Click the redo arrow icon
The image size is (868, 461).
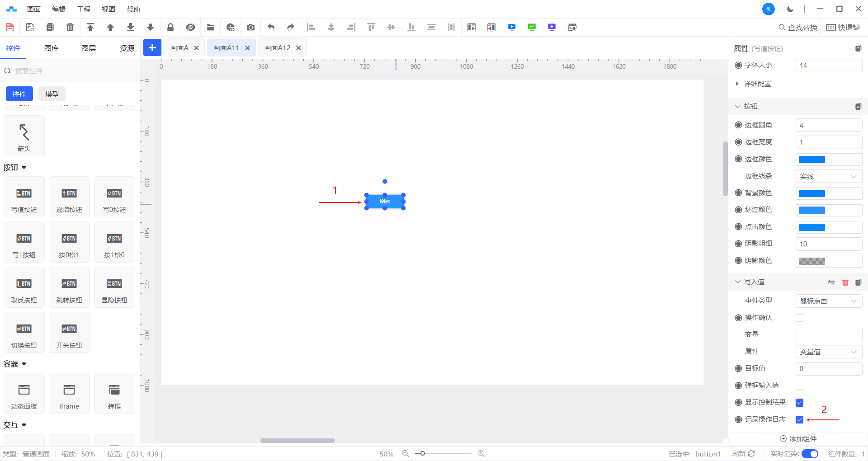coord(291,28)
